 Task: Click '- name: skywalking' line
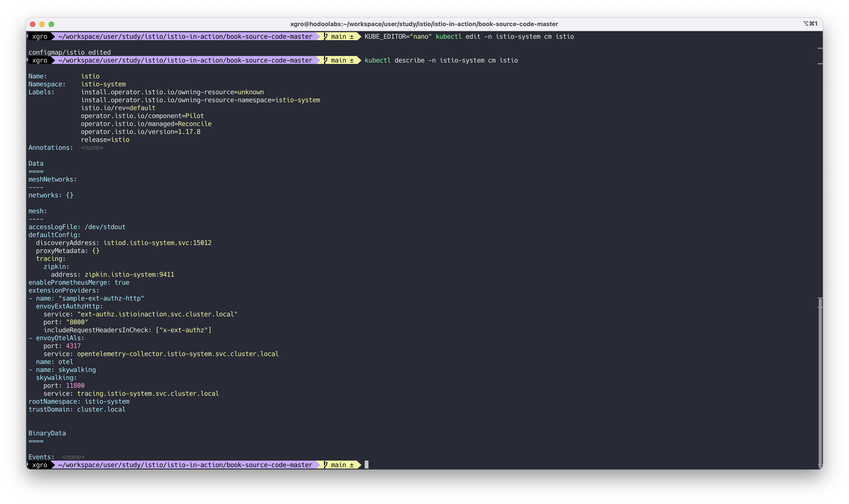click(x=62, y=370)
